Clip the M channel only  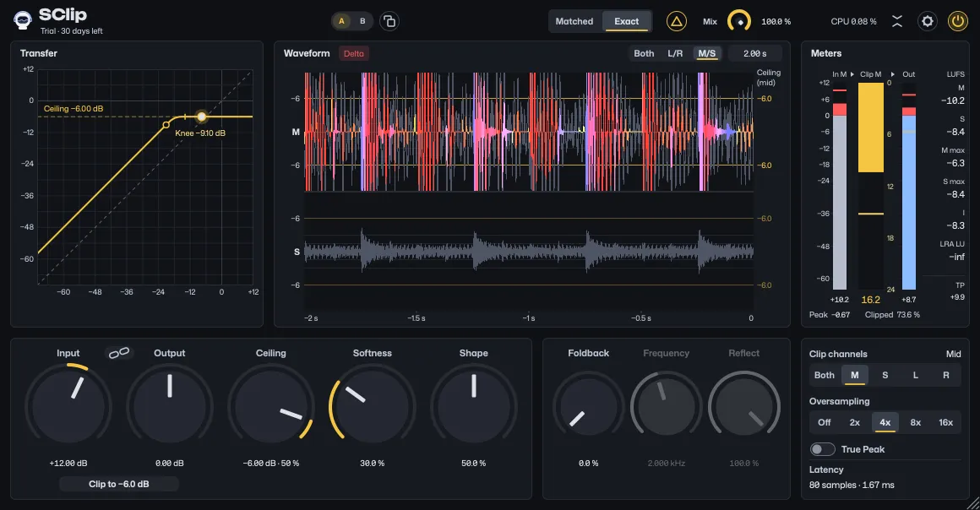click(855, 375)
